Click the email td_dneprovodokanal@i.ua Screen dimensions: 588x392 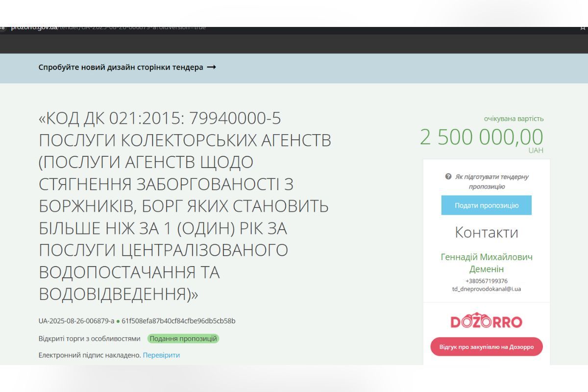pos(486,289)
